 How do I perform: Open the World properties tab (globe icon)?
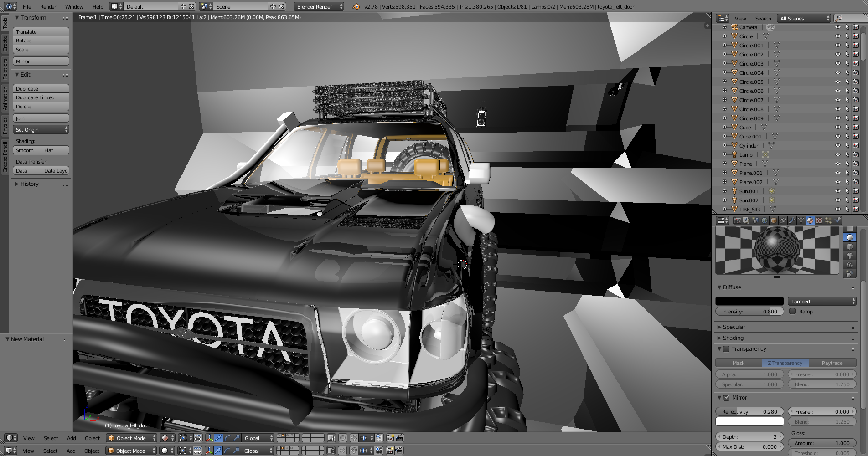(765, 220)
